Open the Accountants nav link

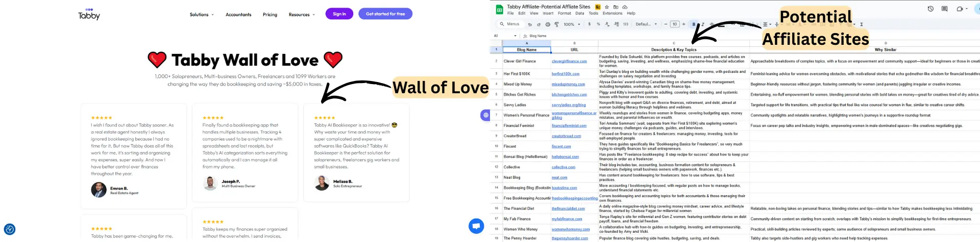pos(238,15)
